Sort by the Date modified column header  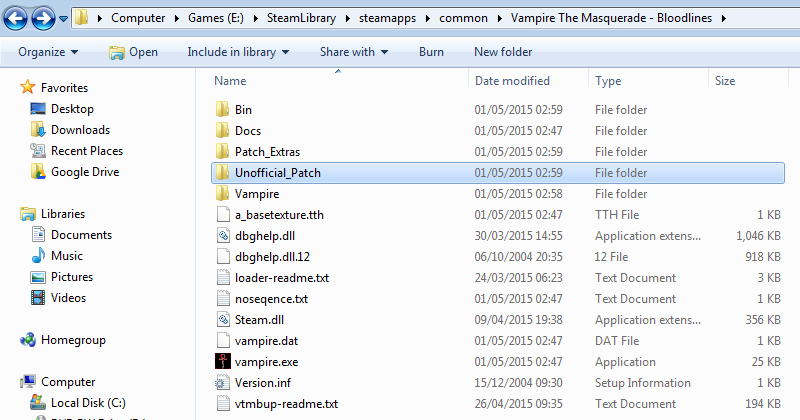tap(528, 81)
